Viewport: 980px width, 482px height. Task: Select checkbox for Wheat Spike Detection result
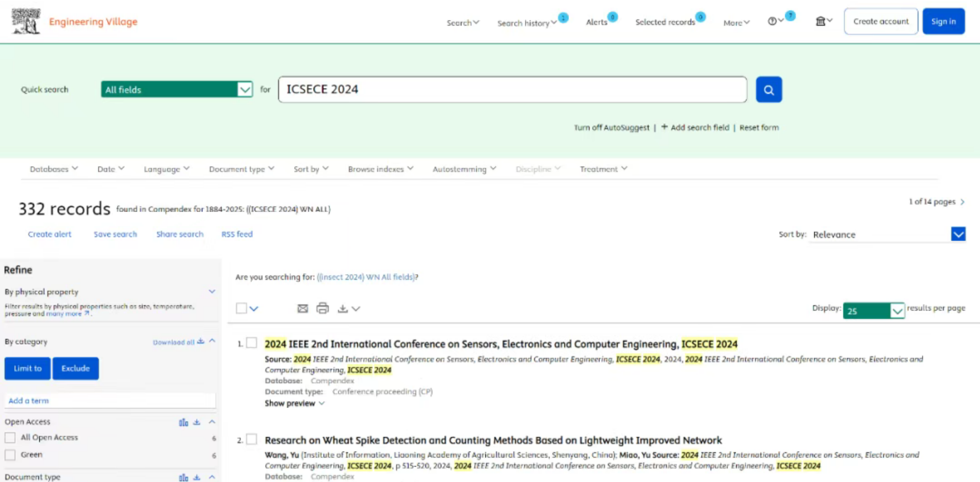click(x=252, y=439)
